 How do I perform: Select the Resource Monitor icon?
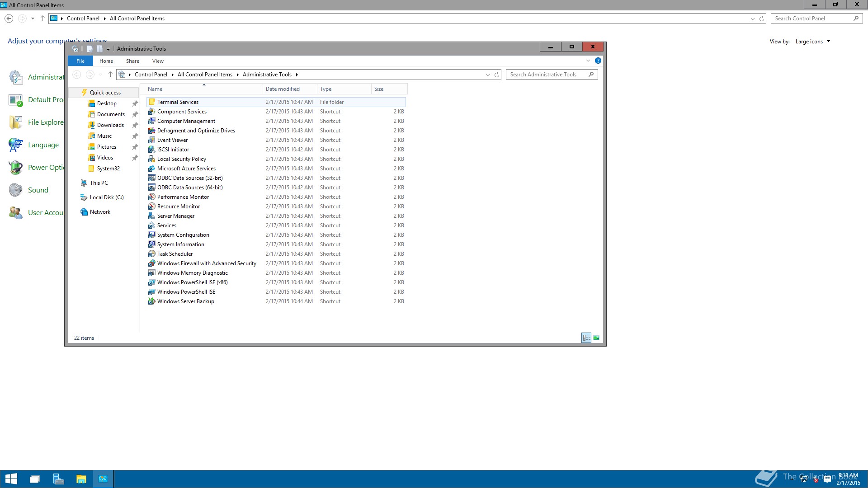tap(152, 206)
